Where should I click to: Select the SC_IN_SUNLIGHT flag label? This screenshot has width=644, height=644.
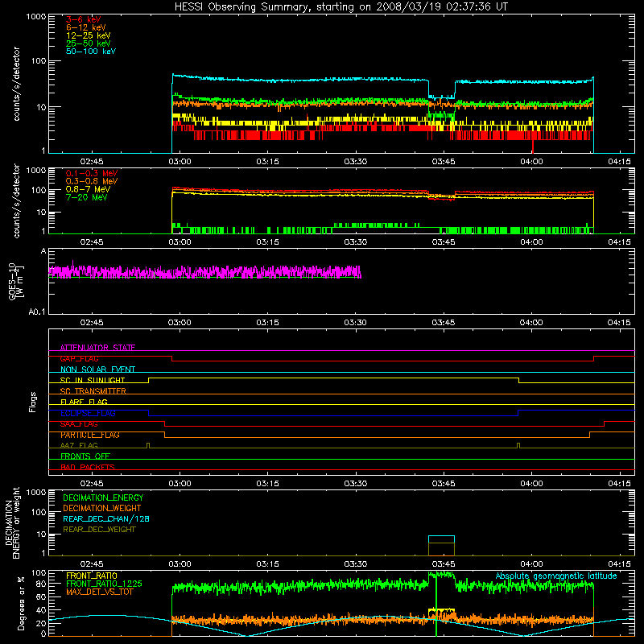[93, 380]
